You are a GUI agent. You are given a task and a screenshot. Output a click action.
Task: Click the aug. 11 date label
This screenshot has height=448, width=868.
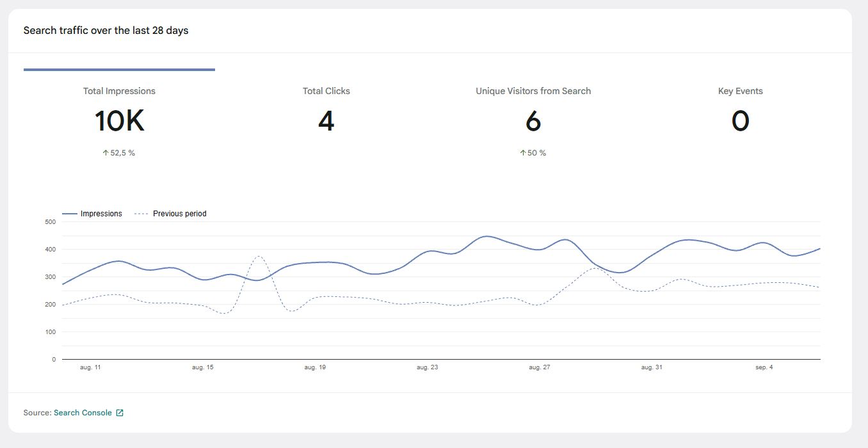(x=90, y=367)
